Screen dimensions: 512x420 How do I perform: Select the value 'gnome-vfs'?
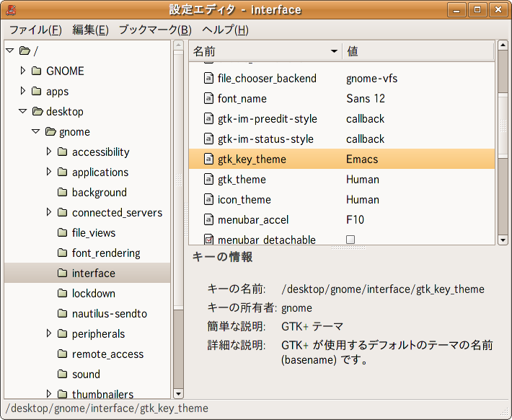372,78
